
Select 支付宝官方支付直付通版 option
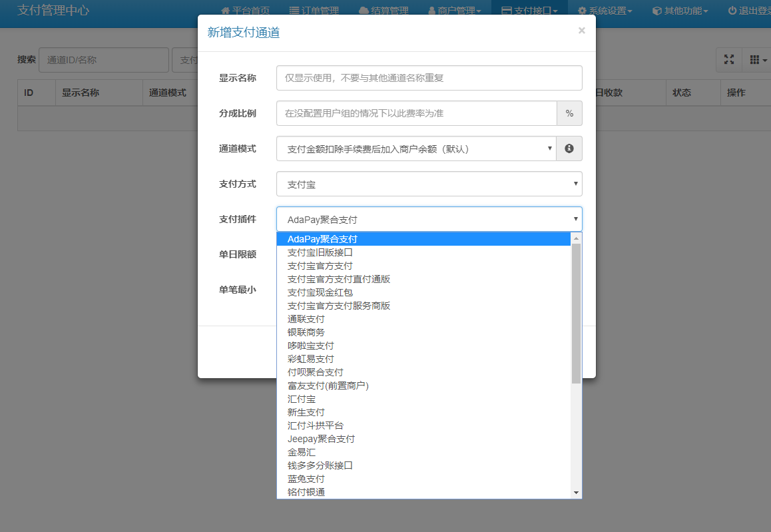pos(423,279)
